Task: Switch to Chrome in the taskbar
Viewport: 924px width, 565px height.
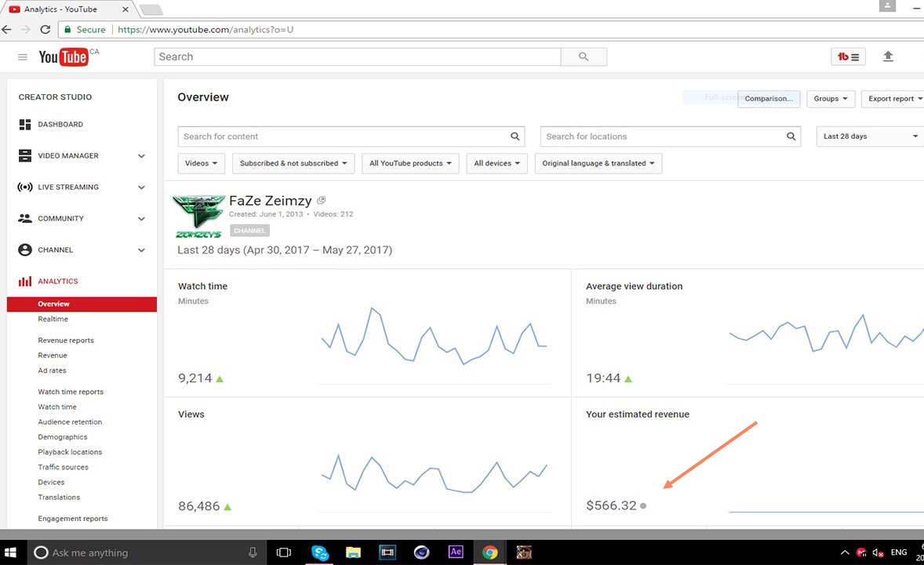Action: [x=489, y=552]
